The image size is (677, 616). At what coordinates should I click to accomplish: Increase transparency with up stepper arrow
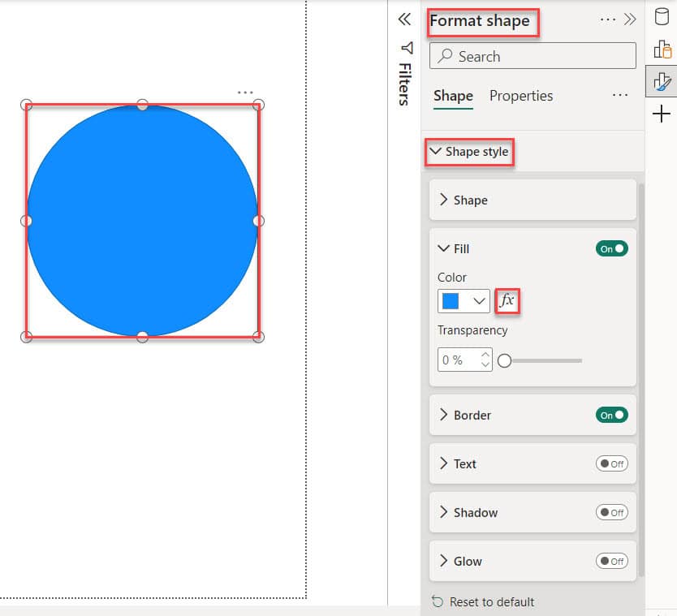click(x=485, y=355)
